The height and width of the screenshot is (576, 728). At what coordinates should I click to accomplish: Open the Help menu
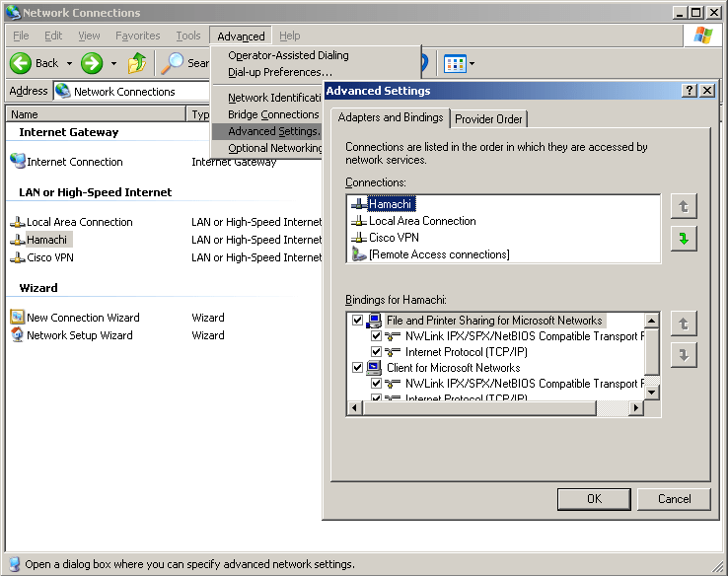(290, 36)
